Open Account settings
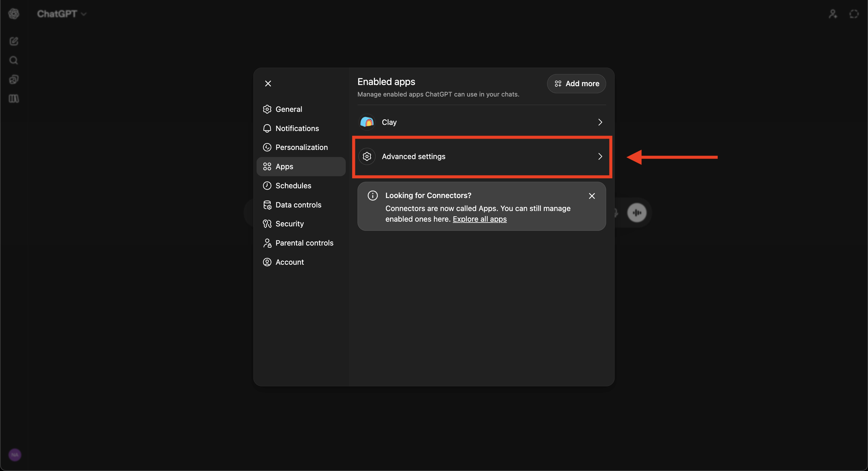This screenshot has width=868, height=471. [x=301, y=262]
